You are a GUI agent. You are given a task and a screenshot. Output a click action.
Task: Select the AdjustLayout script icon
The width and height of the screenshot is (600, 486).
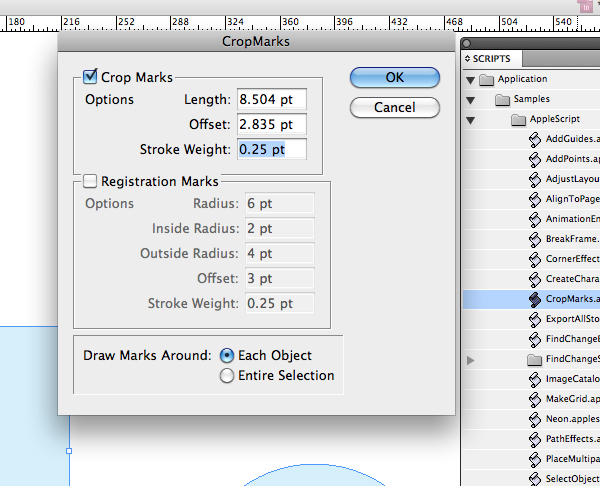click(535, 179)
